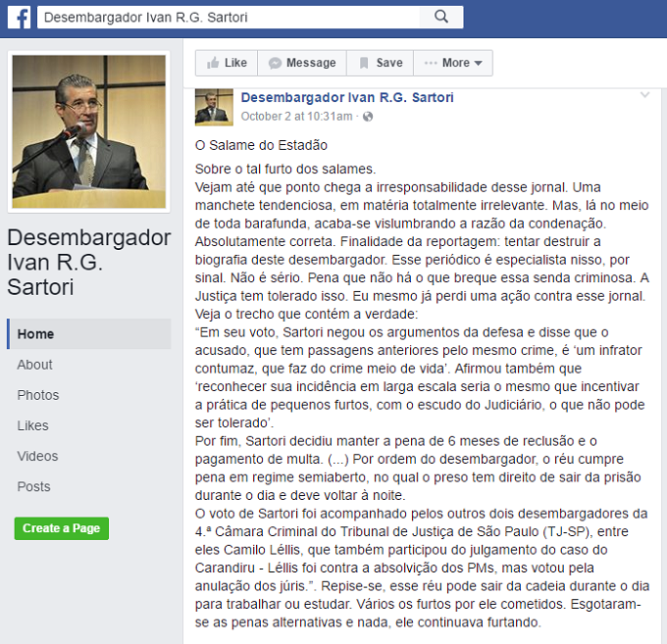Click the green Create a Page button
The height and width of the screenshot is (644, 667).
point(61,528)
